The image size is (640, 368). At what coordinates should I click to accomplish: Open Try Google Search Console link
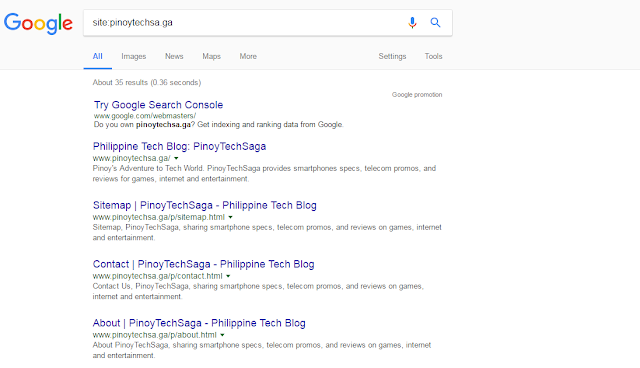coord(158,105)
